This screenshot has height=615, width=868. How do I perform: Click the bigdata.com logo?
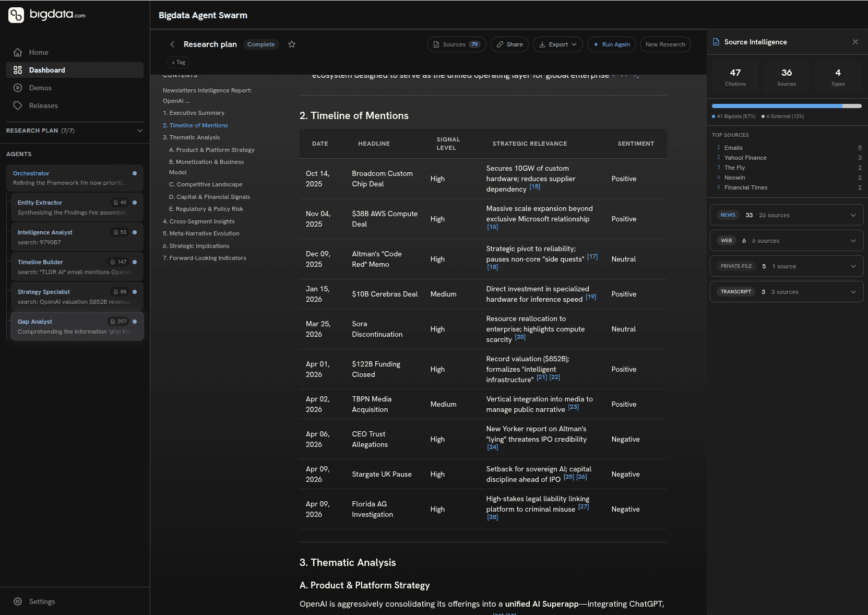[x=46, y=15]
